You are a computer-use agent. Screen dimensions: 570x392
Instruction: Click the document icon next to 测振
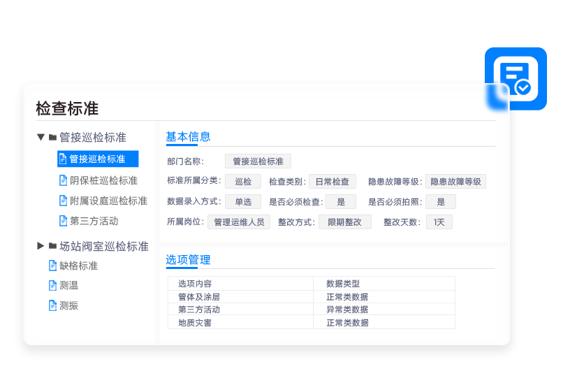(x=52, y=305)
